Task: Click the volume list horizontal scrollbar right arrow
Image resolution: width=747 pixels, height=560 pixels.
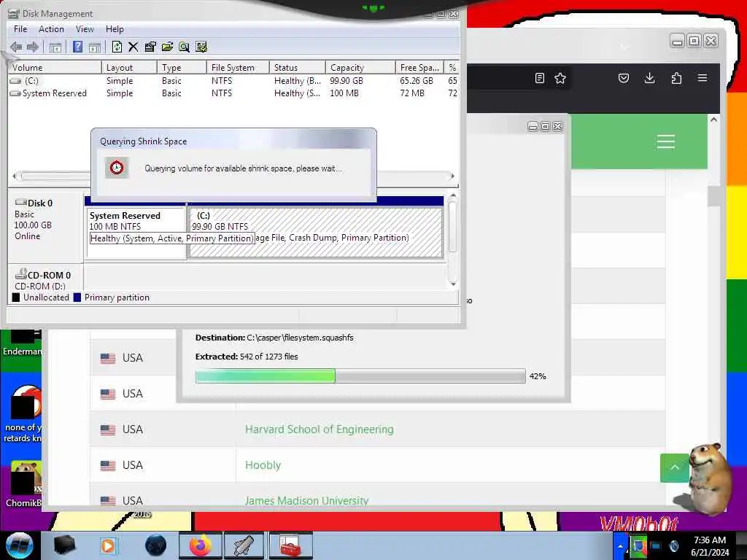Action: coord(452,176)
